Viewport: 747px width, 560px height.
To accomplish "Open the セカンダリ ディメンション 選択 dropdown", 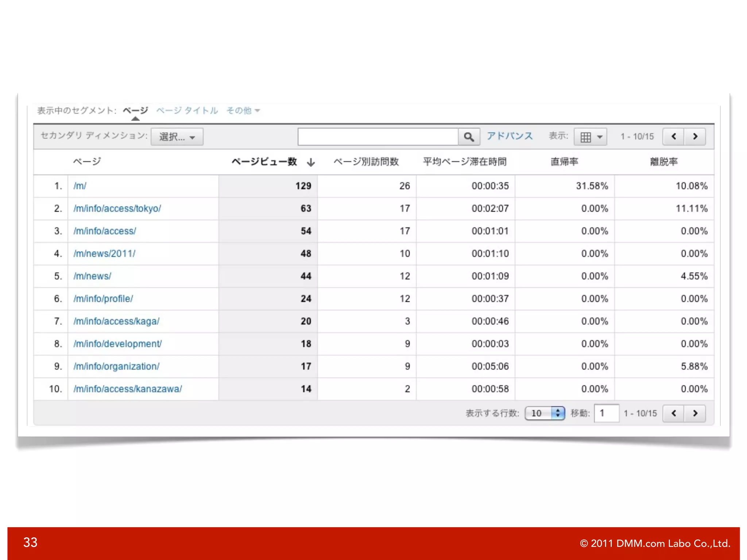I will tap(177, 137).
